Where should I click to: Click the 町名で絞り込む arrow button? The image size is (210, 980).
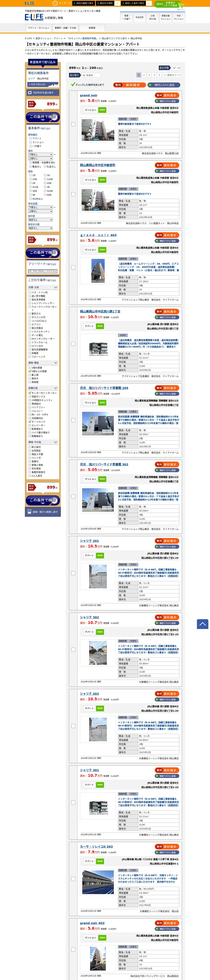click(x=43, y=84)
